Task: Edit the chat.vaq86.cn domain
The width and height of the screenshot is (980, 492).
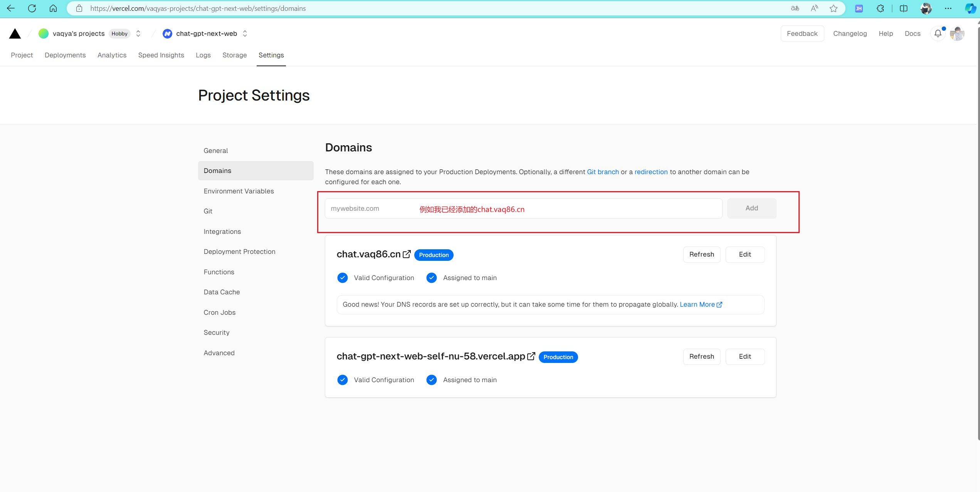Action: tap(745, 255)
